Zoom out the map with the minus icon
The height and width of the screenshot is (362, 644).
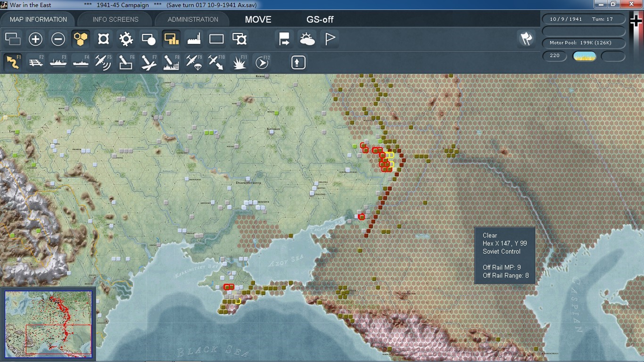[58, 39]
